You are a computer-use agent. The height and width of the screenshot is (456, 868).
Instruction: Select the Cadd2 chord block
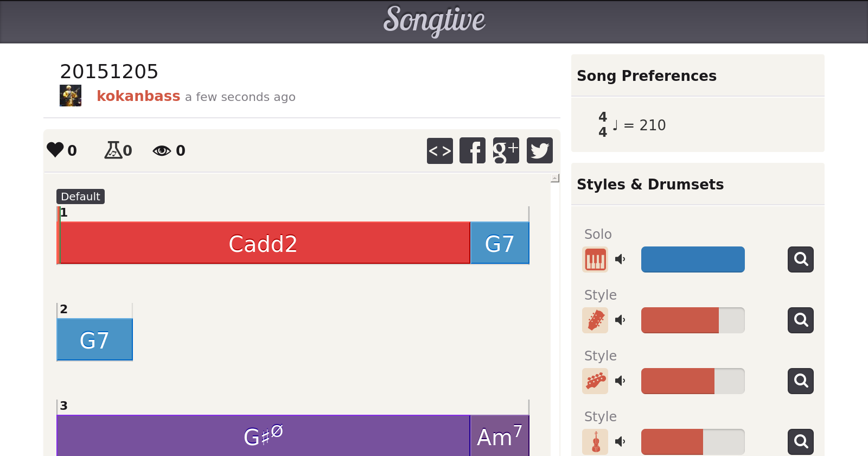click(x=264, y=243)
